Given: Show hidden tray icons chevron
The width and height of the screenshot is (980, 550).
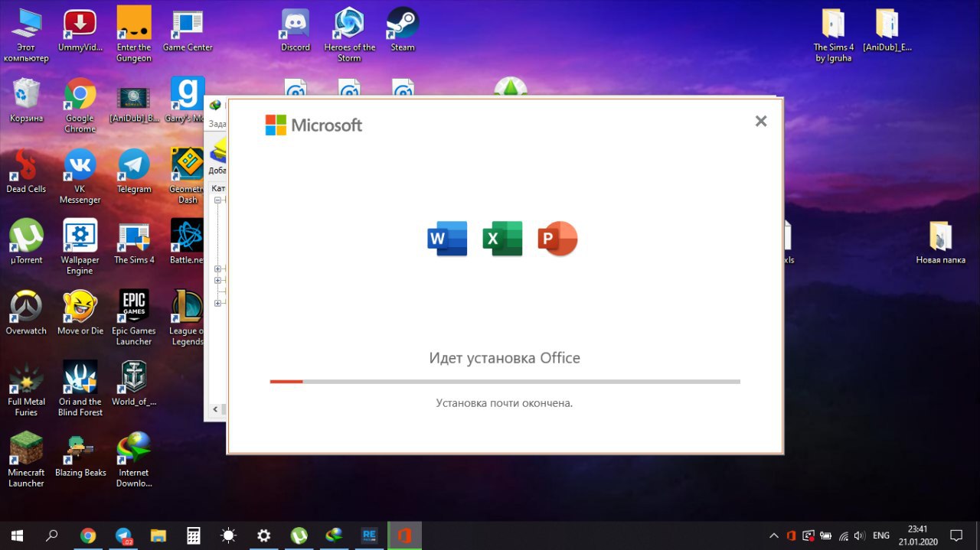Looking at the screenshot, I should tap(773, 535).
